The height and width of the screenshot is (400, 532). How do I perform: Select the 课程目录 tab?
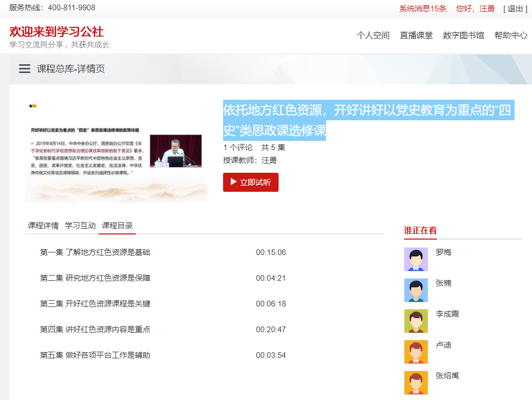(x=117, y=225)
